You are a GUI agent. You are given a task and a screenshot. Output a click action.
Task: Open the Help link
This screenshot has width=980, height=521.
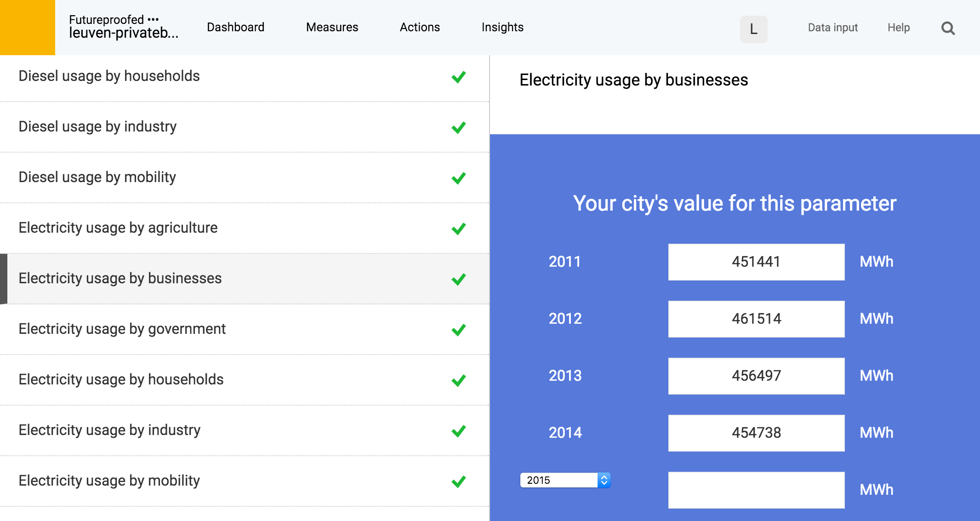pyautogui.click(x=898, y=28)
